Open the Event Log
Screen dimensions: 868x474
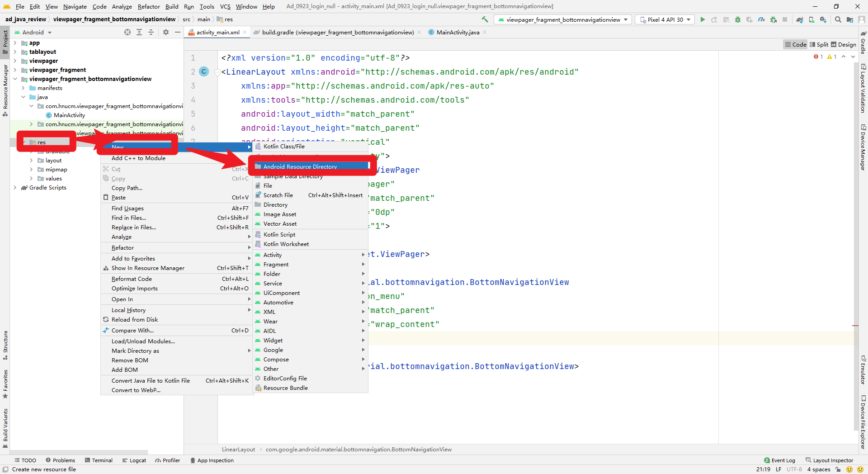coord(779,460)
